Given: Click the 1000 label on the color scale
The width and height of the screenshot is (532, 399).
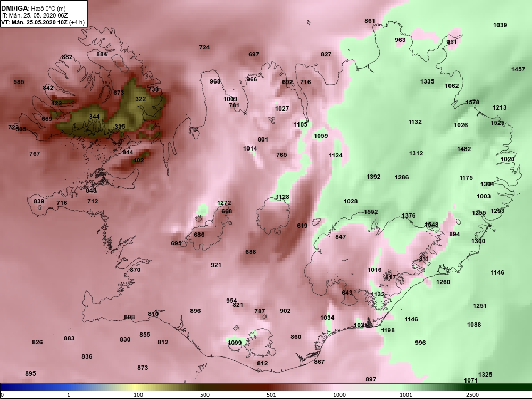Looking at the screenshot, I should pos(339,395).
